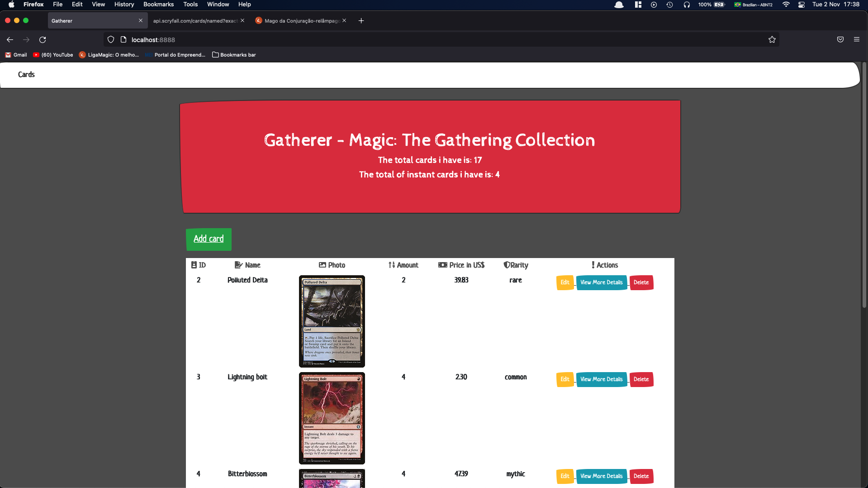Viewport: 868px width, 488px height.
Task: Open the headphones menu bar icon
Action: pyautogui.click(x=687, y=5)
